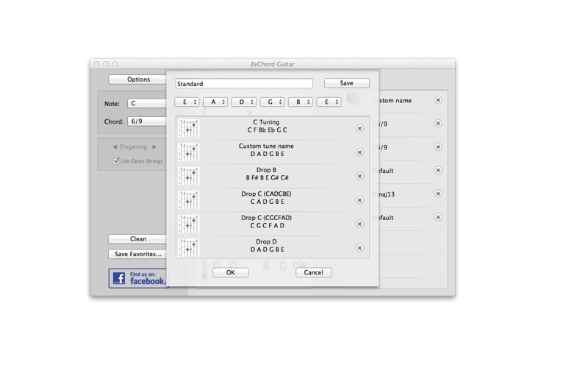The image size is (588, 368).
Task: Go to next fingering arrow
Action: pos(154,146)
